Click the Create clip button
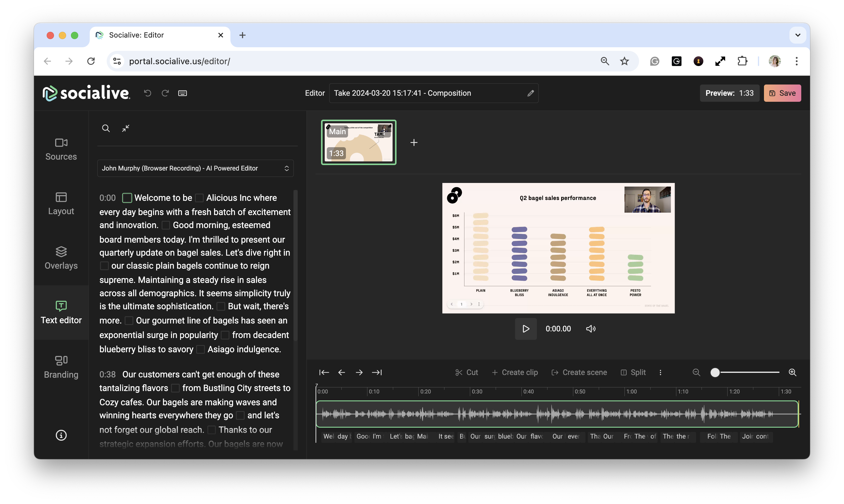The height and width of the screenshot is (504, 844). (515, 373)
